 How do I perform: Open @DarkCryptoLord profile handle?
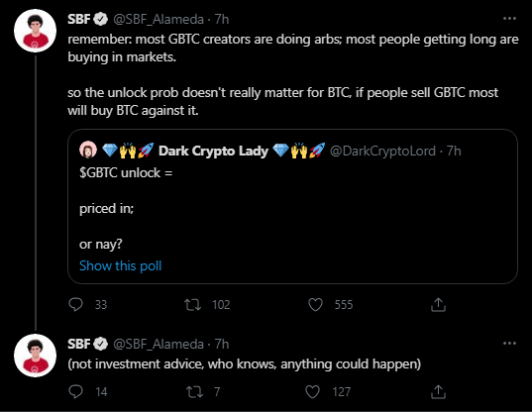point(382,151)
